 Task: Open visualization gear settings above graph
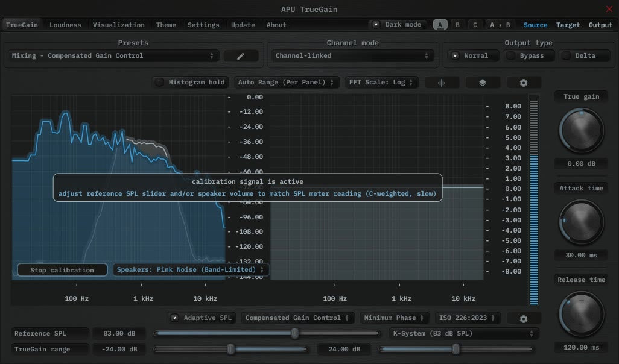point(524,83)
